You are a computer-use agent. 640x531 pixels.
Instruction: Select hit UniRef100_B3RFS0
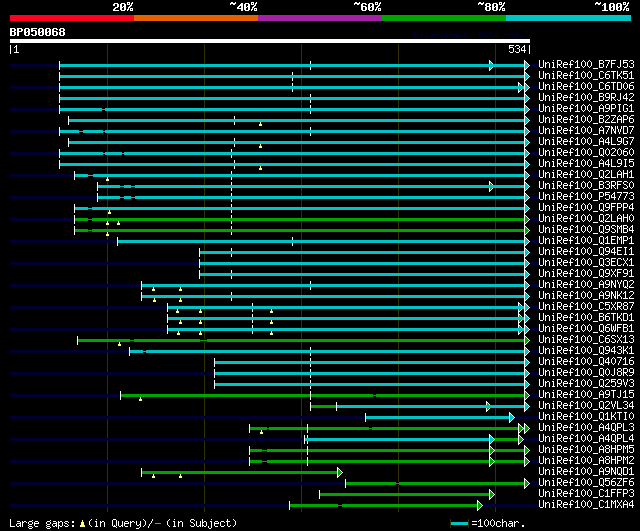coord(586,186)
